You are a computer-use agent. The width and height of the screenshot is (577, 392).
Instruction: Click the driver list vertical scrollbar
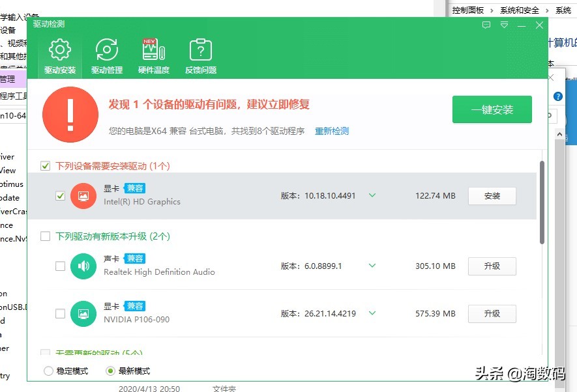(542, 202)
